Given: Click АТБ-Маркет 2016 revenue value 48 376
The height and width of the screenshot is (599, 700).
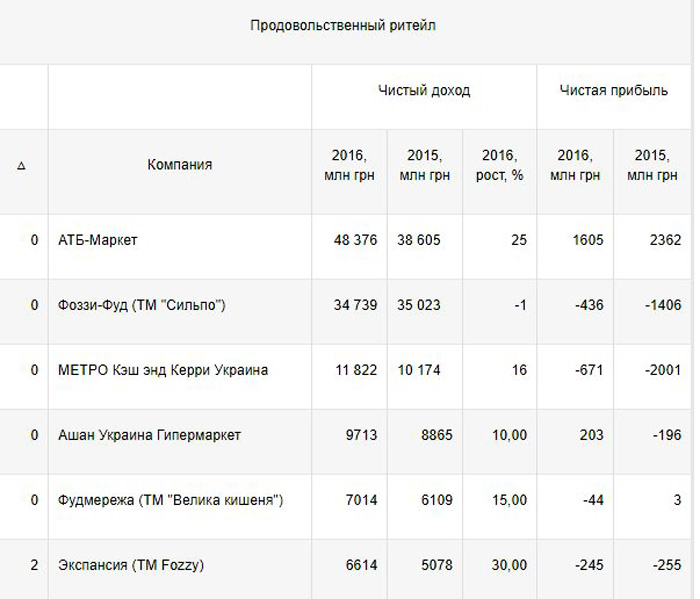Looking at the screenshot, I should tap(355, 240).
